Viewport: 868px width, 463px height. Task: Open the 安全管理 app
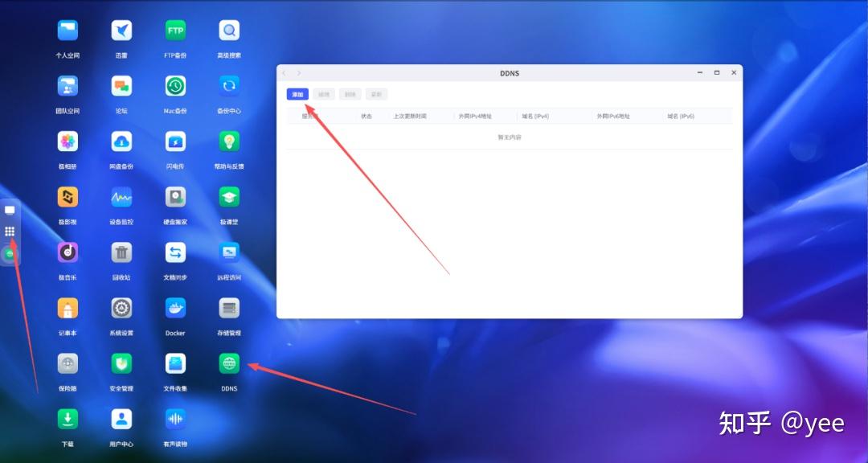click(121, 364)
